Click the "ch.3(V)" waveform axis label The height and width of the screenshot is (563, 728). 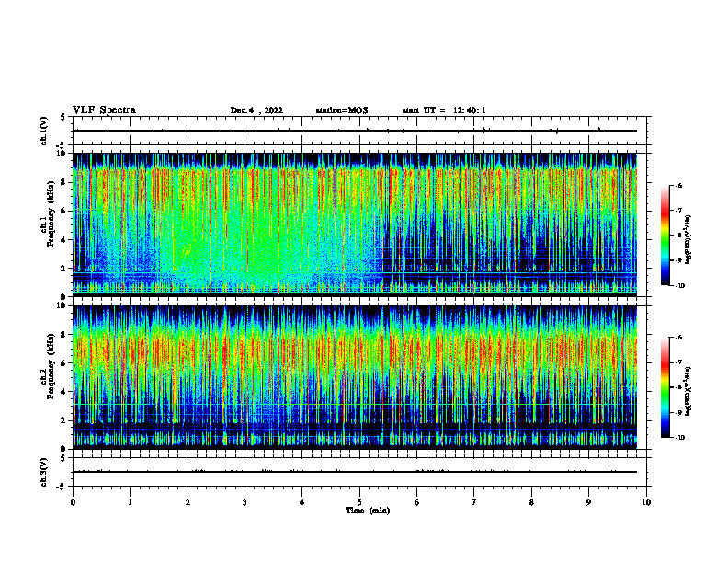pos(44,473)
